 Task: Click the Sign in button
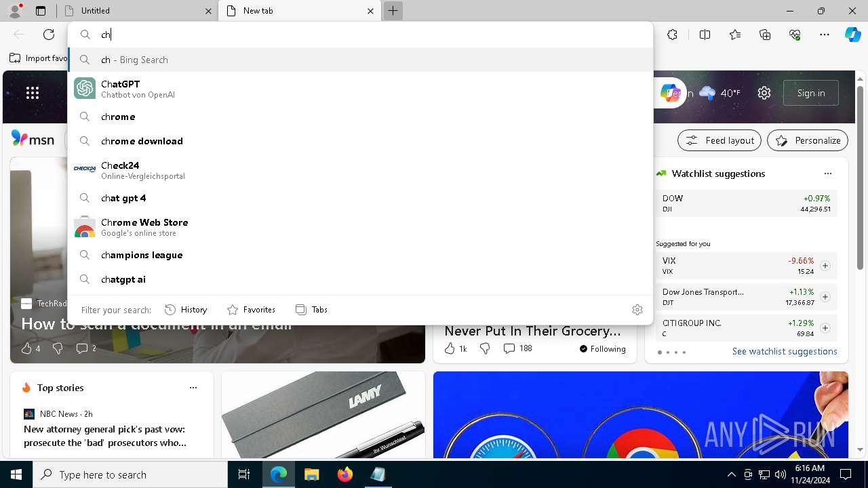point(811,93)
